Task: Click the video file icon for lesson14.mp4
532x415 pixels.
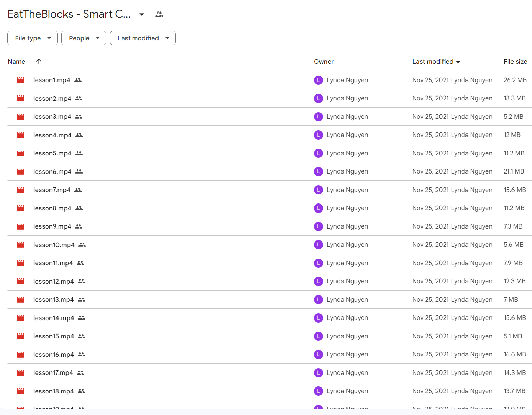Action: (21, 318)
